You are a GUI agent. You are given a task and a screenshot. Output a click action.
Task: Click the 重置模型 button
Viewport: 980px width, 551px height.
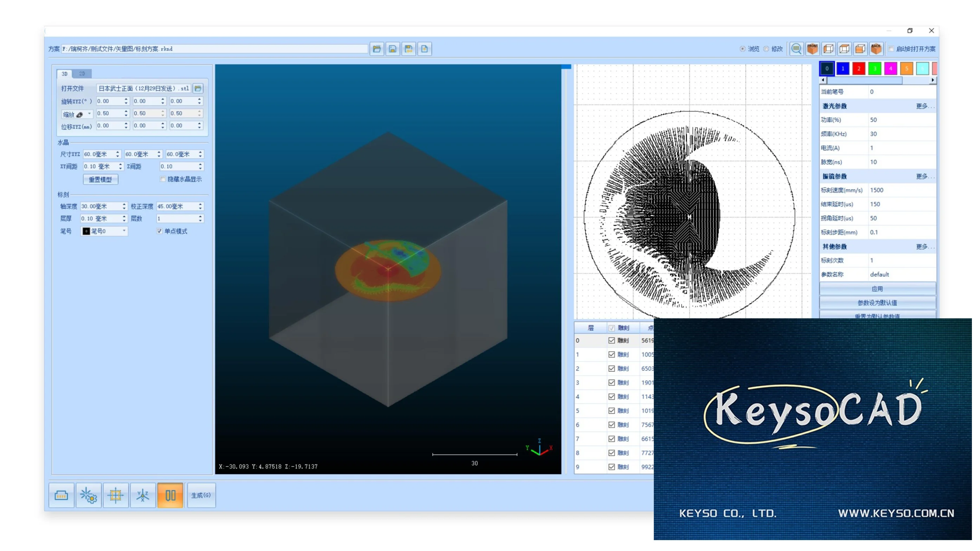click(100, 179)
